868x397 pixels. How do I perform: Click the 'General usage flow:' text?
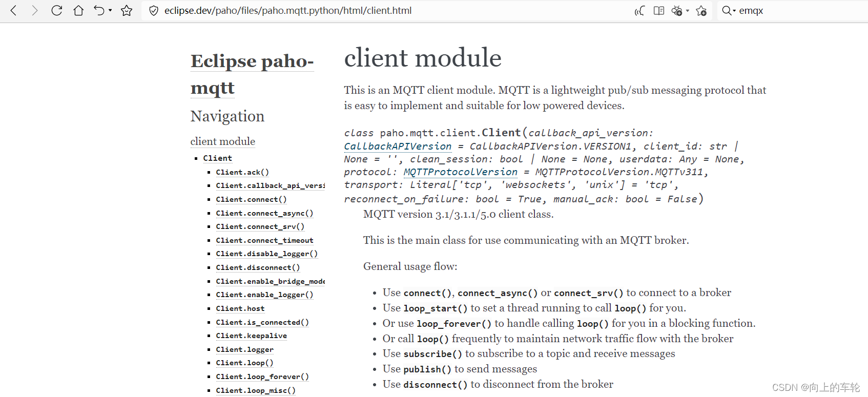pyautogui.click(x=410, y=266)
